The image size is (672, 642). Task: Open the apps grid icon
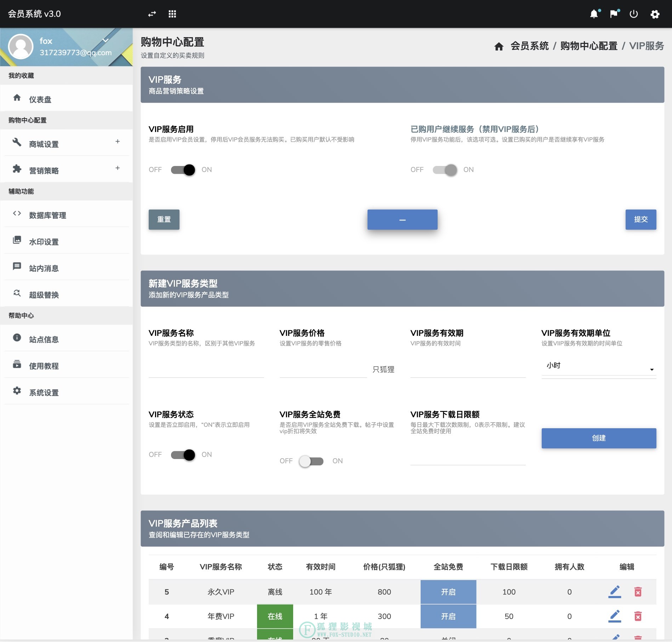172,14
